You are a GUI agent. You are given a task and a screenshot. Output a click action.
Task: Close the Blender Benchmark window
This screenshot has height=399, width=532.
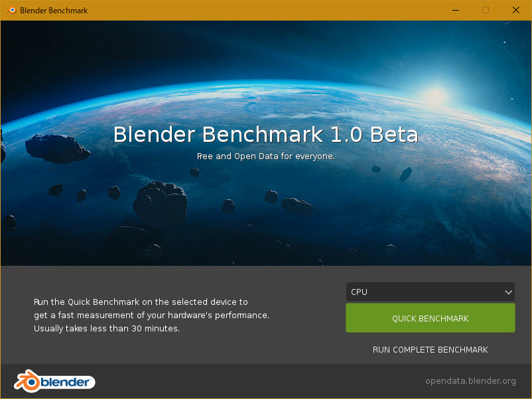click(515, 10)
